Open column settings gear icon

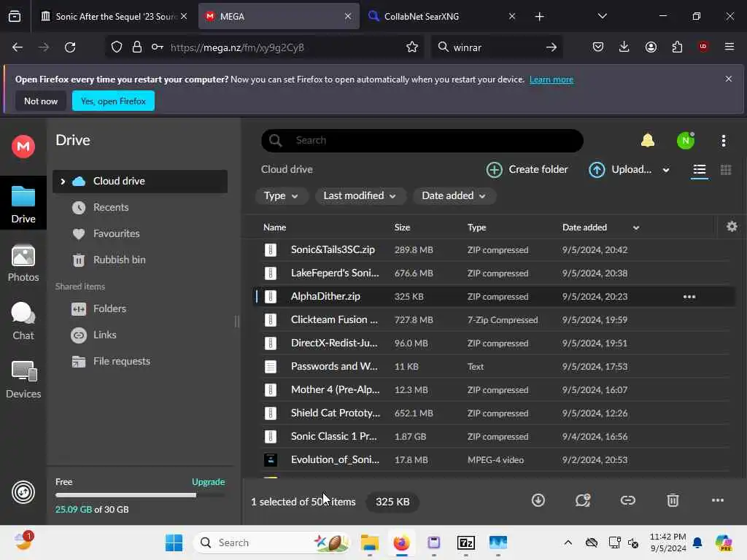point(732,227)
